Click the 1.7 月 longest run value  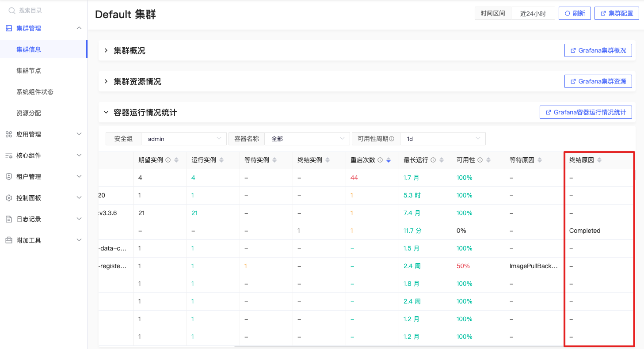coord(412,178)
